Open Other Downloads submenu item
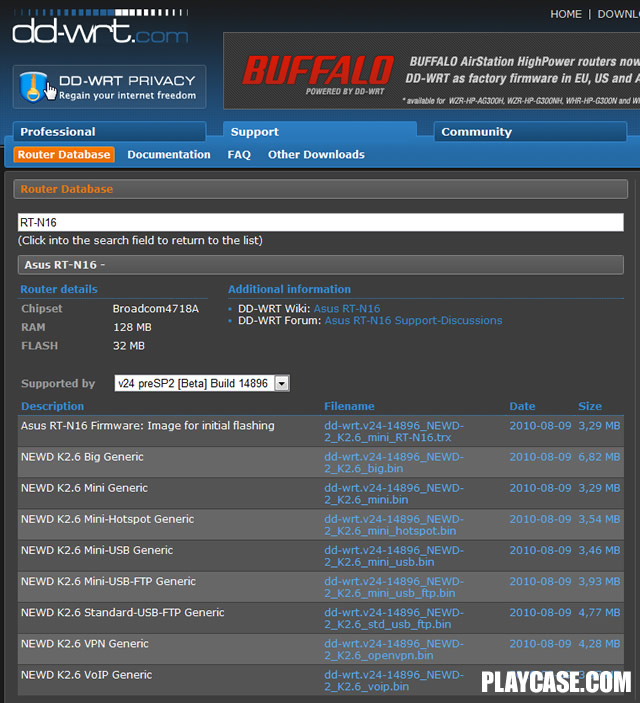This screenshot has width=640, height=703. pos(316,154)
